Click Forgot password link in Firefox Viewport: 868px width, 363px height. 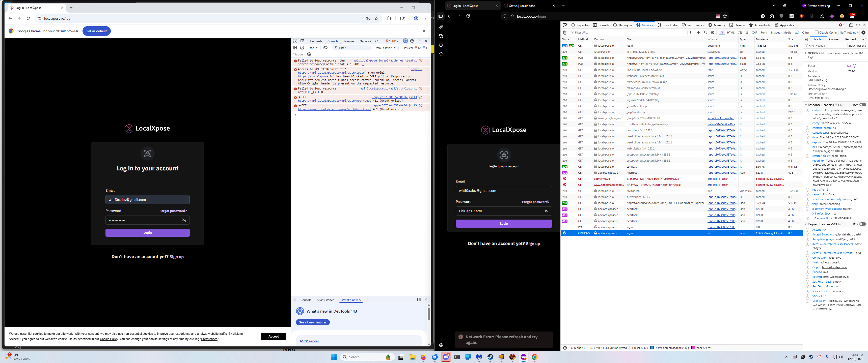pos(535,202)
